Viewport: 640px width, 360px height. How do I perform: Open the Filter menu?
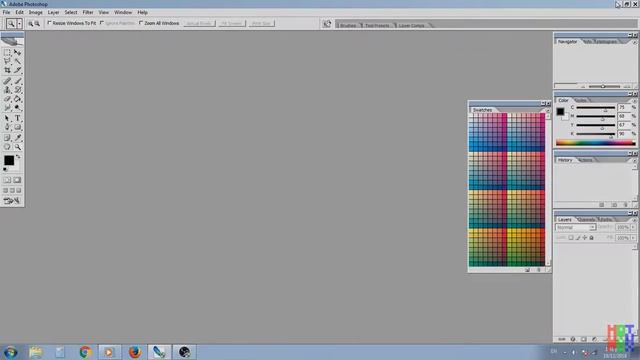(x=88, y=13)
